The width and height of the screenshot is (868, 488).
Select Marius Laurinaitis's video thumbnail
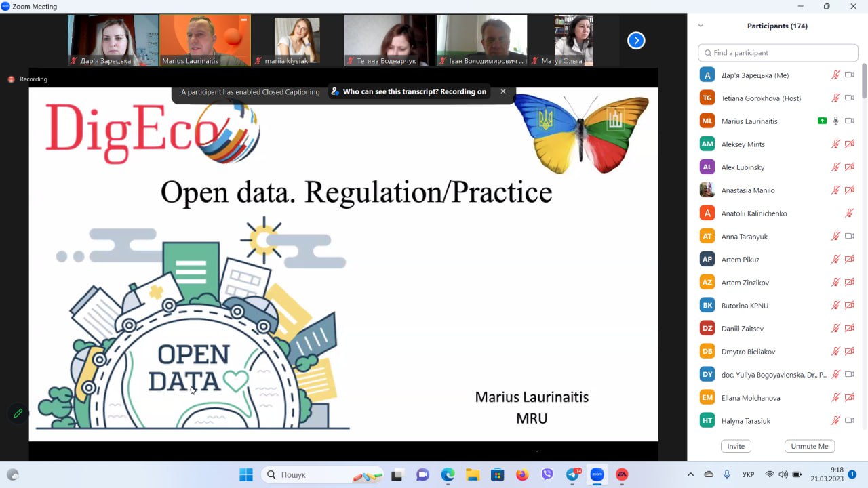[x=205, y=40]
